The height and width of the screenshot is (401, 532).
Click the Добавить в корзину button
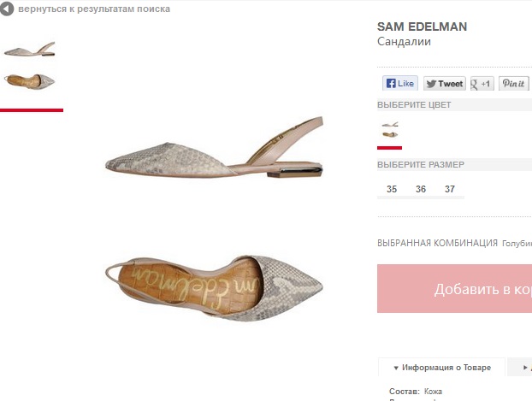pos(454,288)
